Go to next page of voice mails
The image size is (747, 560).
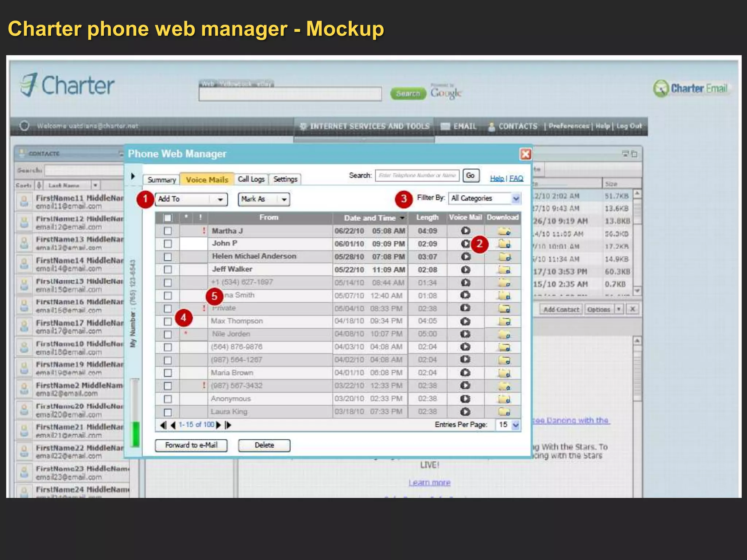[218, 425]
